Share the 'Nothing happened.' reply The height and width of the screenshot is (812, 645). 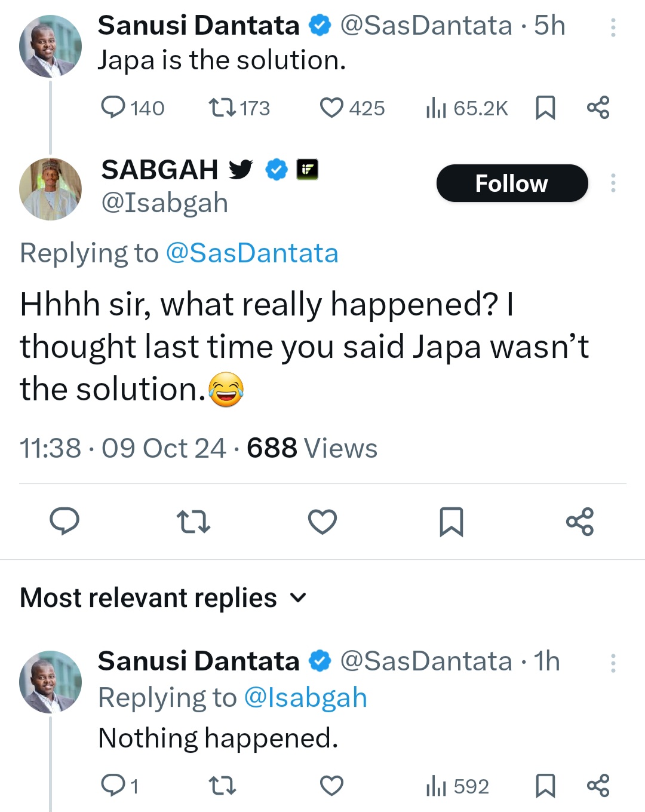[x=598, y=786]
